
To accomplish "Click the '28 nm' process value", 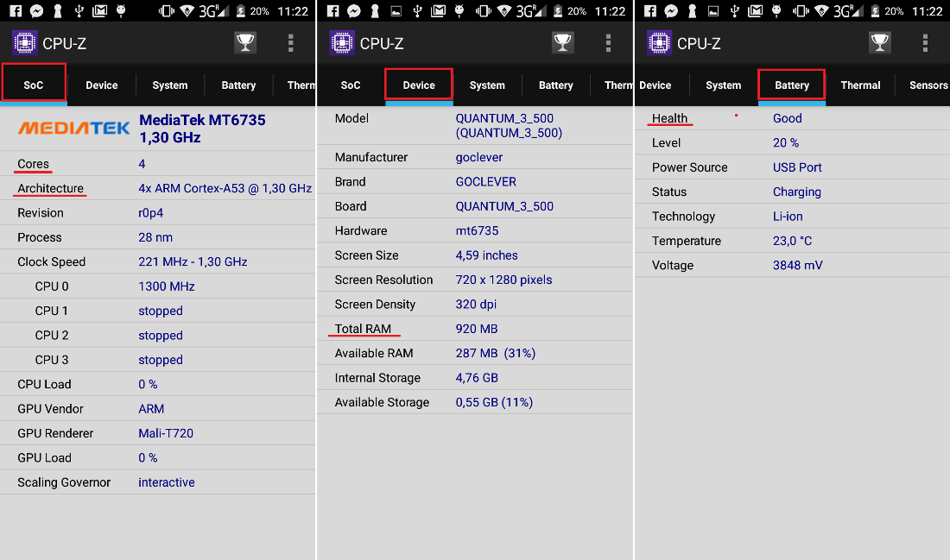I will coord(155,237).
